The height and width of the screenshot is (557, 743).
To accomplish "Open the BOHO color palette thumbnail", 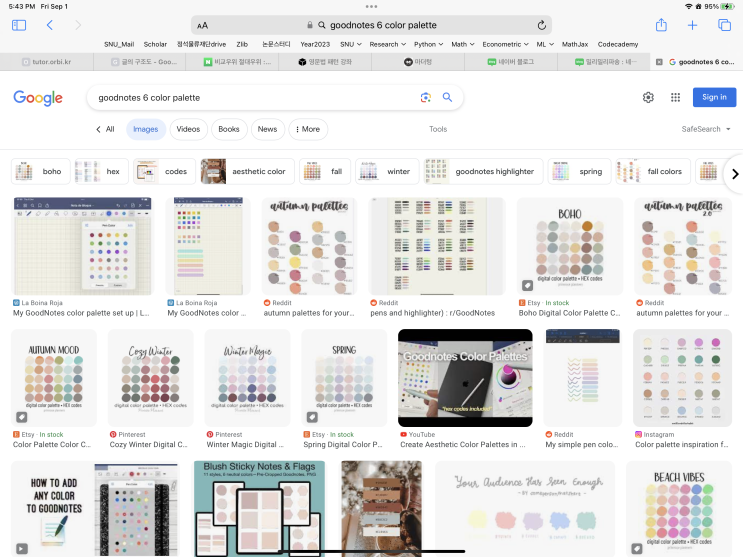I will (x=570, y=247).
